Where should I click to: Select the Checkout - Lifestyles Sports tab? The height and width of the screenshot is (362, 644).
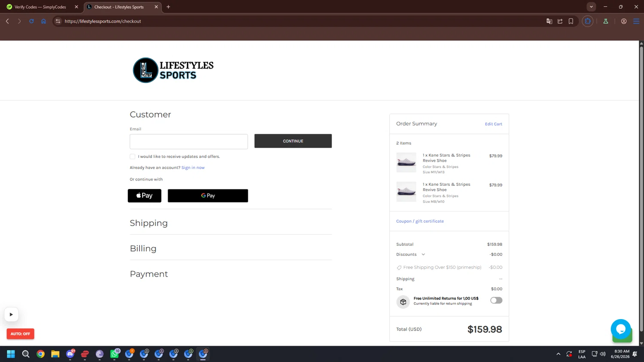119,7
